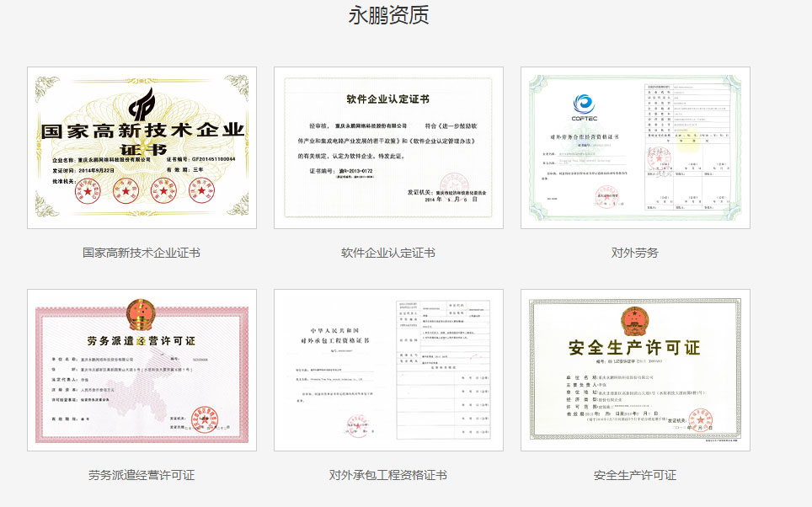Open the COFTEC 对外劳务 certificate image
The height and width of the screenshot is (507, 812).
(x=635, y=147)
